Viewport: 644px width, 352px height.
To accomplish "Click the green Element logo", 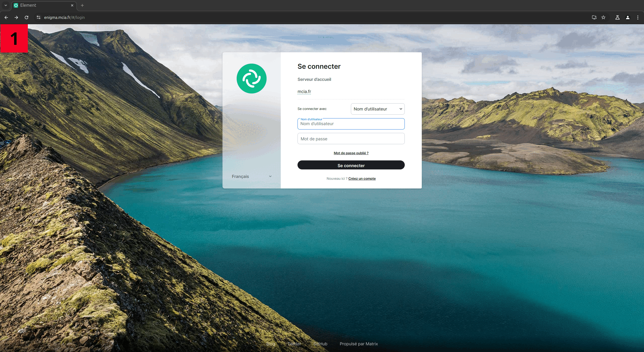I will [x=251, y=79].
